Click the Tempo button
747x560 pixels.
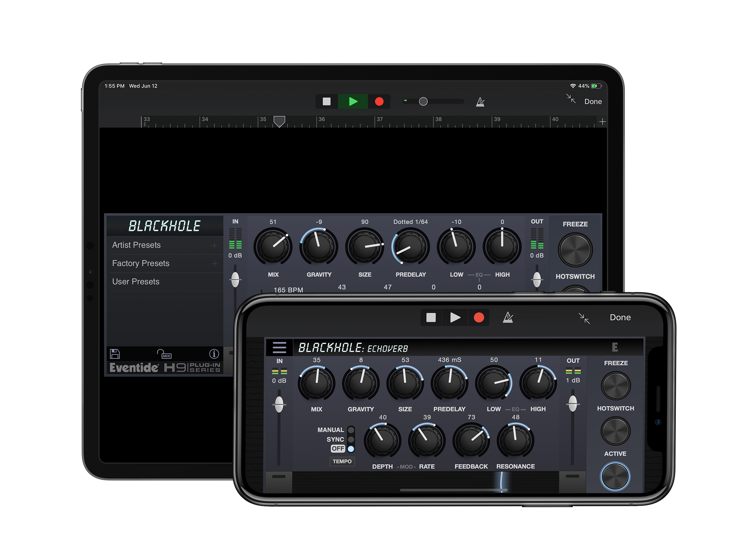coord(342,461)
